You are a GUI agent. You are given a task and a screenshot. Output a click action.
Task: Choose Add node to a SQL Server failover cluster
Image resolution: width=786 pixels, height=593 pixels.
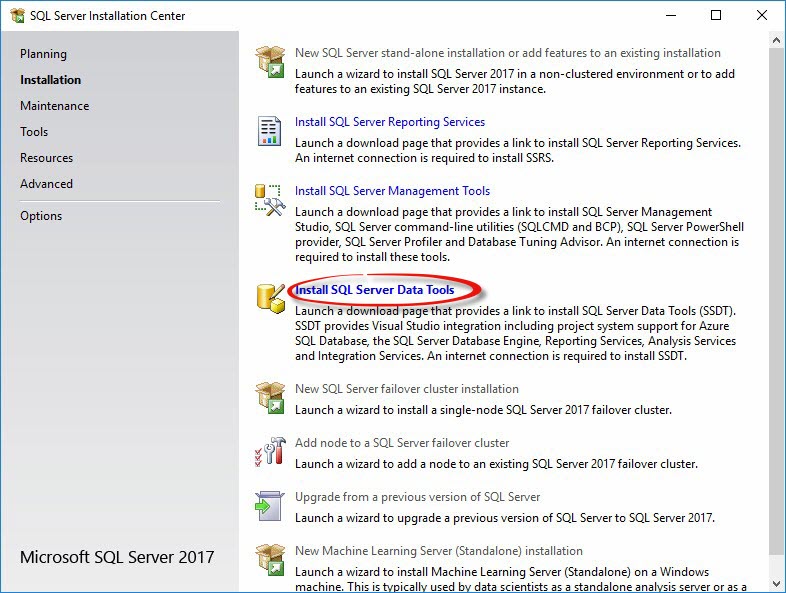(x=402, y=443)
